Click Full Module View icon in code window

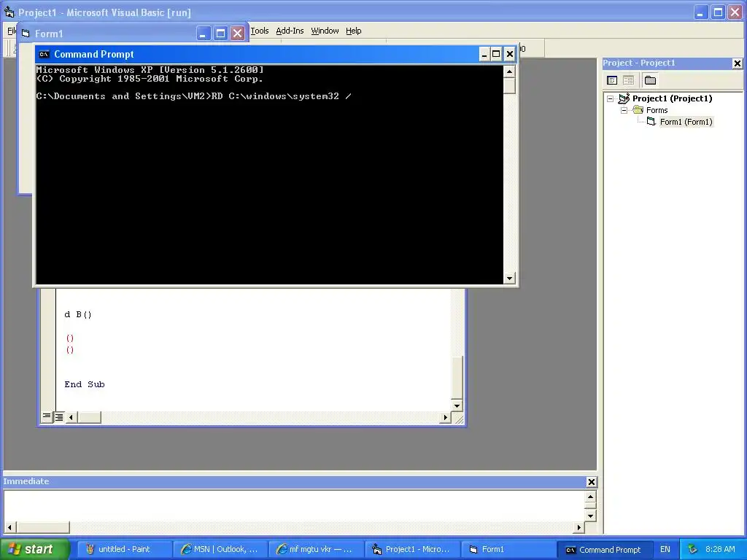pyautogui.click(x=58, y=417)
